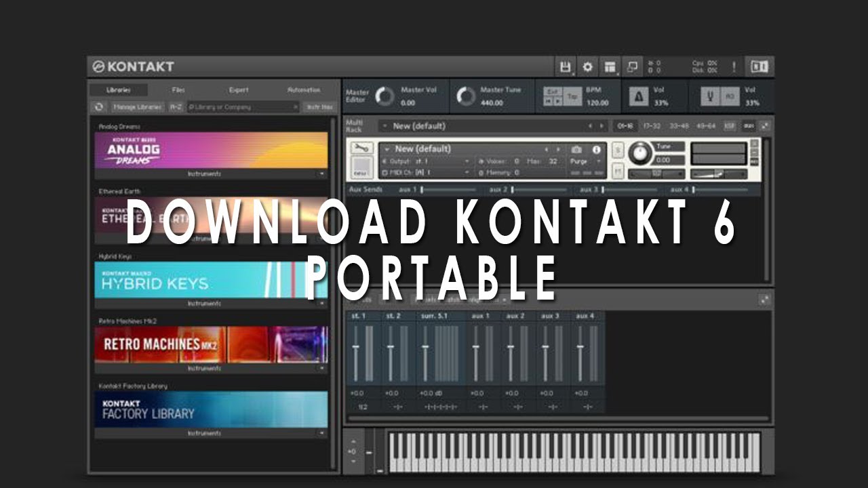The image size is (868, 488).
Task: Go to previous multi preset arrow
Action: 590,126
